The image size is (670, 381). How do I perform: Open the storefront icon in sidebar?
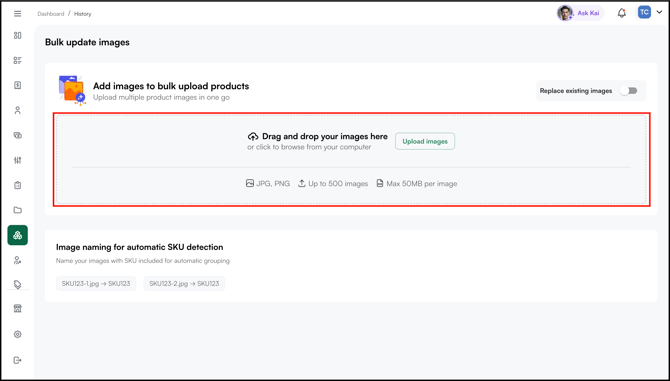[x=18, y=308]
